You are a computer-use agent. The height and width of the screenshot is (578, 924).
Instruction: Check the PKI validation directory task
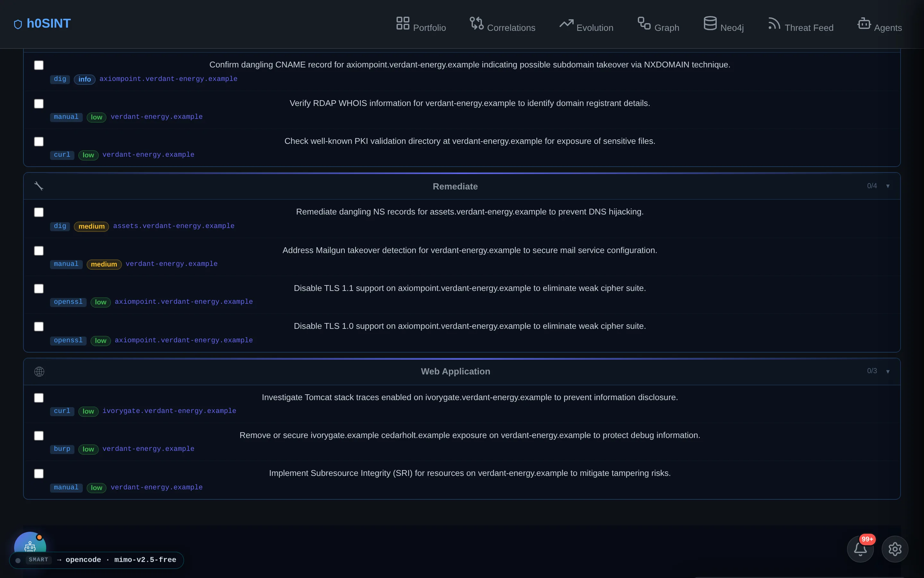pyautogui.click(x=38, y=142)
